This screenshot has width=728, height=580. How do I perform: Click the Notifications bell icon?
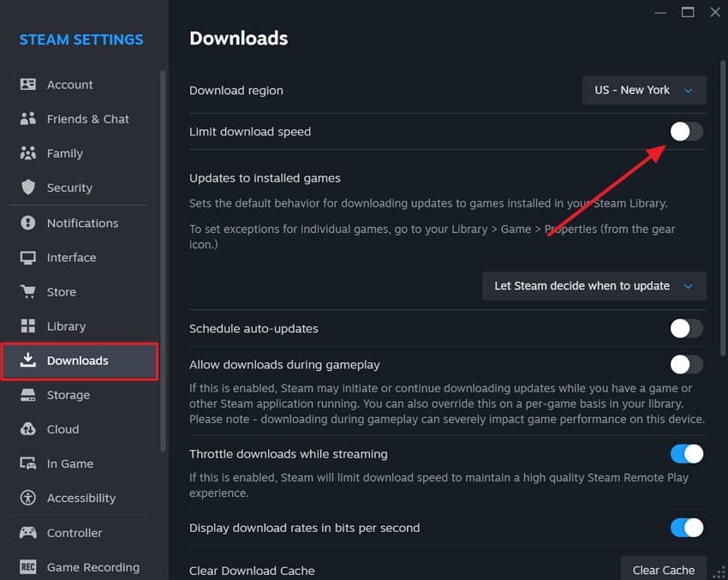[29, 223]
